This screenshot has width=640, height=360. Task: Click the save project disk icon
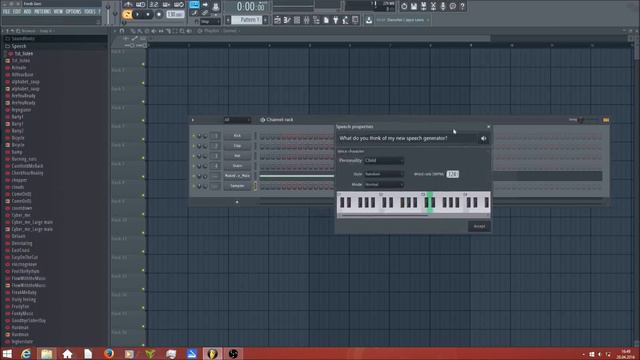coord(413,6)
